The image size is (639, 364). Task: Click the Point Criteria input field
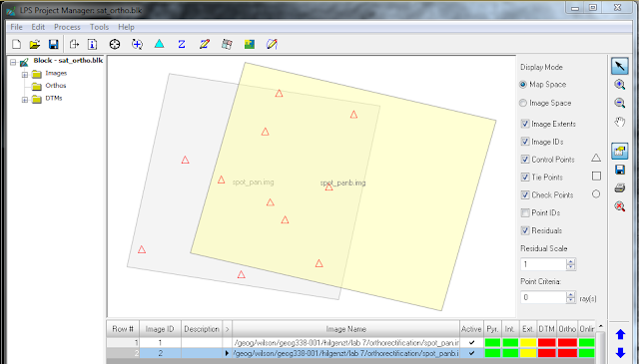point(543,297)
